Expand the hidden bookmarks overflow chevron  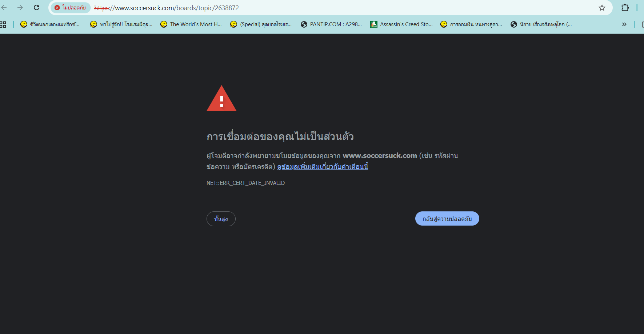click(624, 24)
